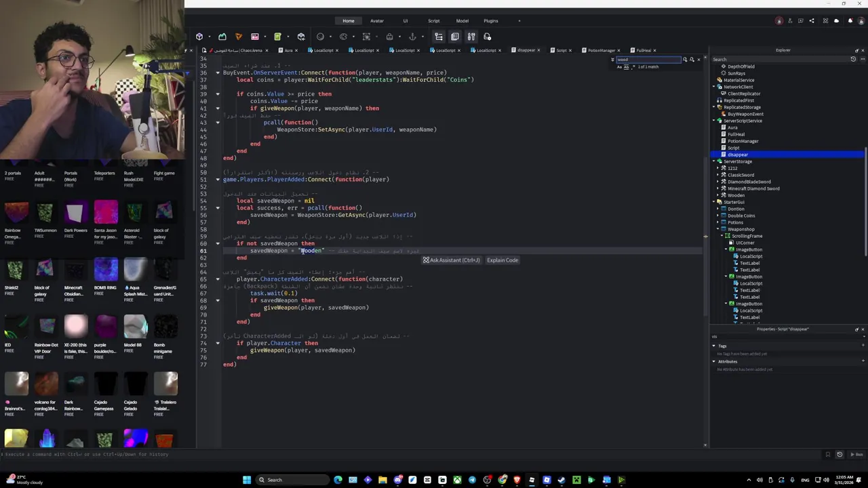
Task: Switch to the Aura script tab
Action: [x=288, y=50]
